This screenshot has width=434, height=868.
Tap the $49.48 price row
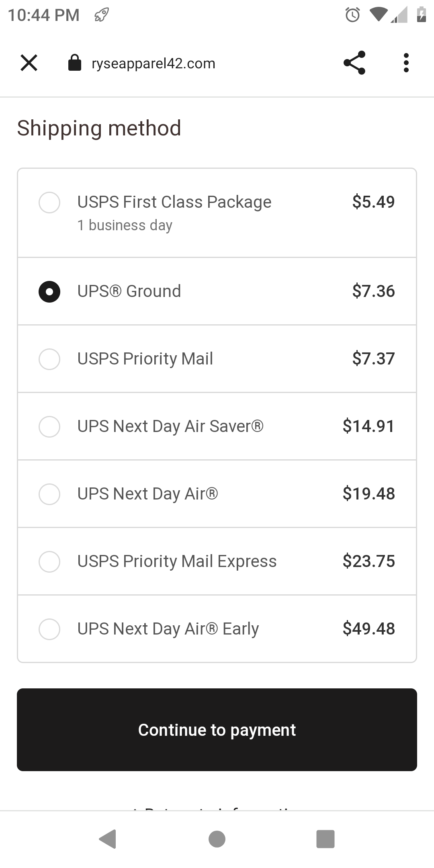pos(368,629)
